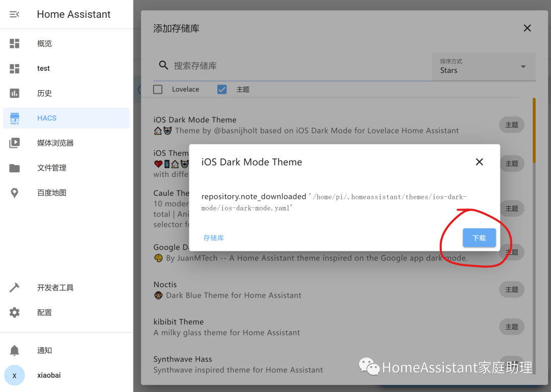
Task: Open the 概览 dashboard icon
Action: point(14,43)
